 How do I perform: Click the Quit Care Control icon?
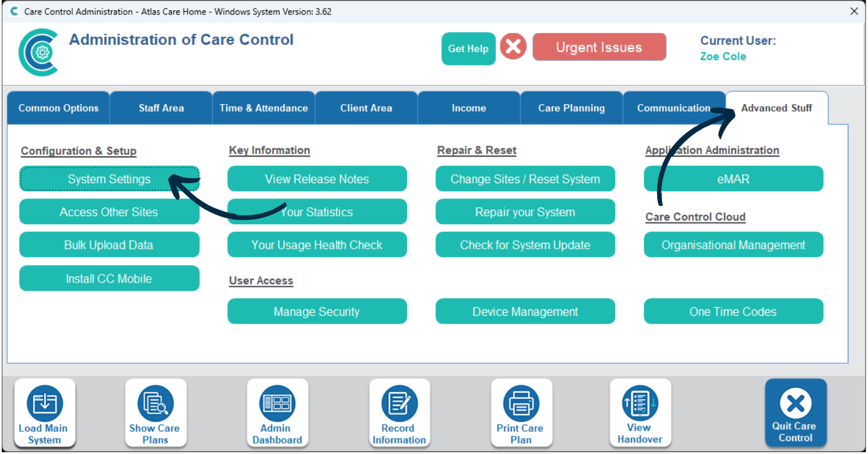tap(796, 413)
